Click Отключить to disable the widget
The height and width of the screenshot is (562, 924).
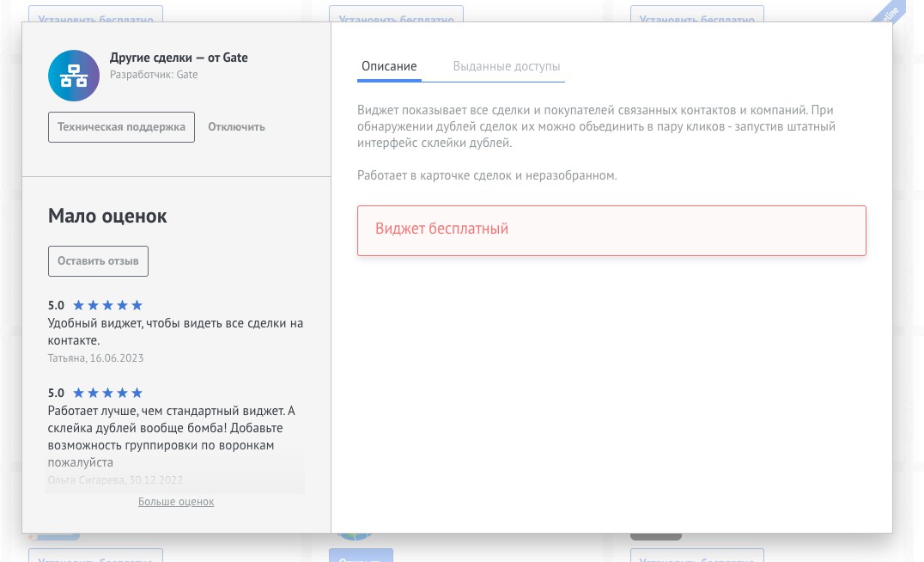(x=236, y=126)
